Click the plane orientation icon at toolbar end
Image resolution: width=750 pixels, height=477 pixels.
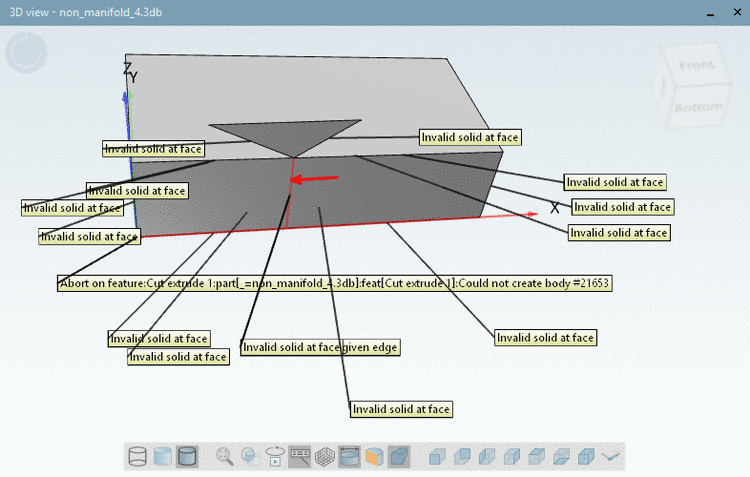pyautogui.click(x=611, y=456)
